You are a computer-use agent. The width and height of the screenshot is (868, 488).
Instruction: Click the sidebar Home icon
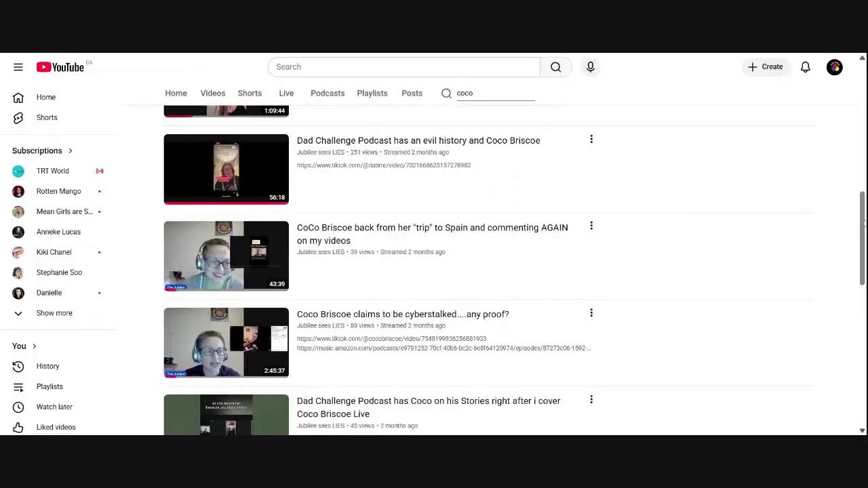[18, 97]
